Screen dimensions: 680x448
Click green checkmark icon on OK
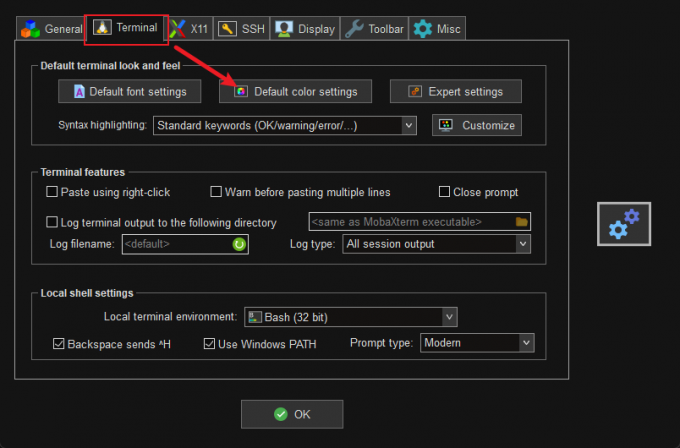point(281,414)
